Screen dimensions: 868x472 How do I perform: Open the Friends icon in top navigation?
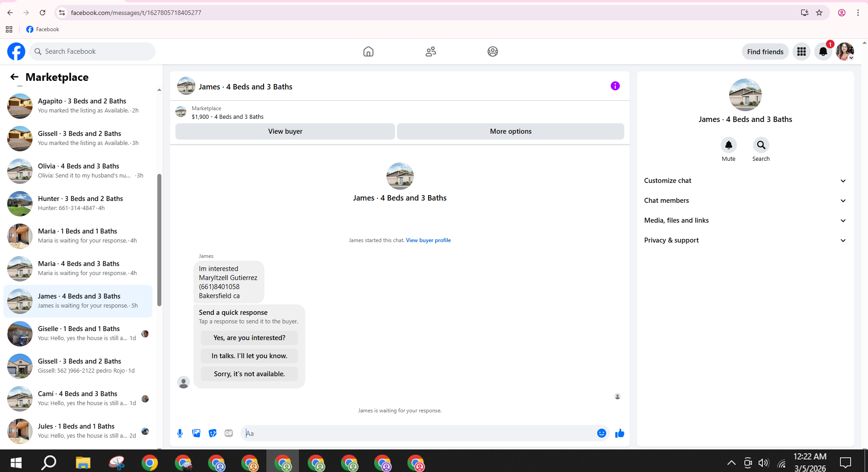(431, 51)
